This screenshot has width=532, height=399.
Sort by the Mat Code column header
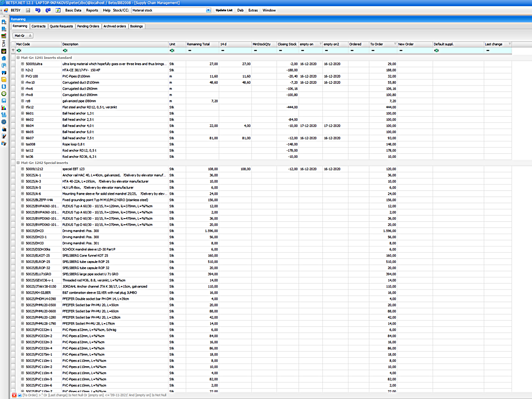(38, 44)
